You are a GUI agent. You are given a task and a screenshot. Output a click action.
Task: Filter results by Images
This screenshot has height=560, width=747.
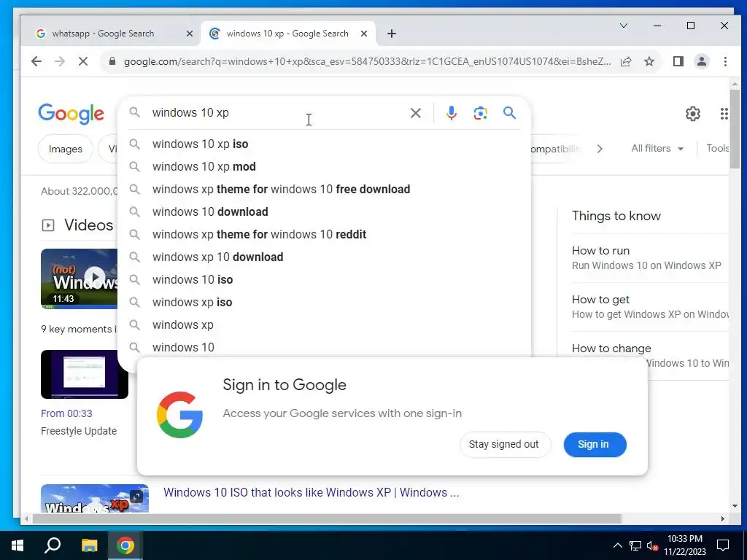tap(65, 149)
